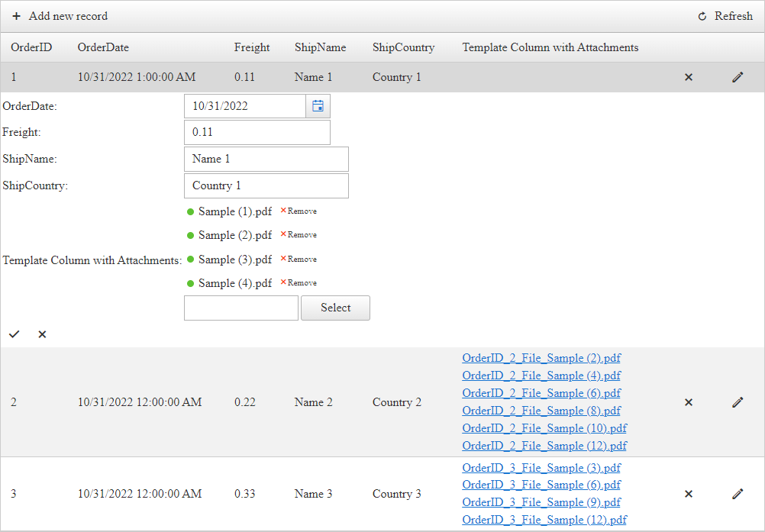Click the ShipCountry column header

(403, 47)
